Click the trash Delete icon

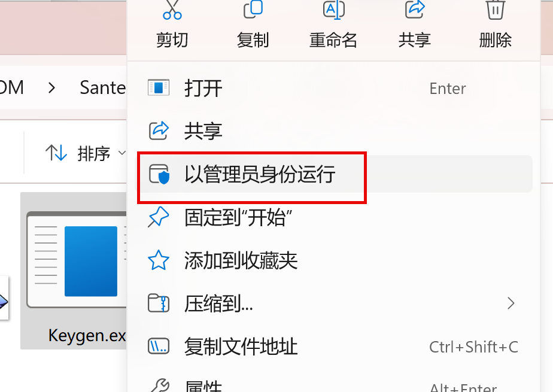[x=495, y=10]
